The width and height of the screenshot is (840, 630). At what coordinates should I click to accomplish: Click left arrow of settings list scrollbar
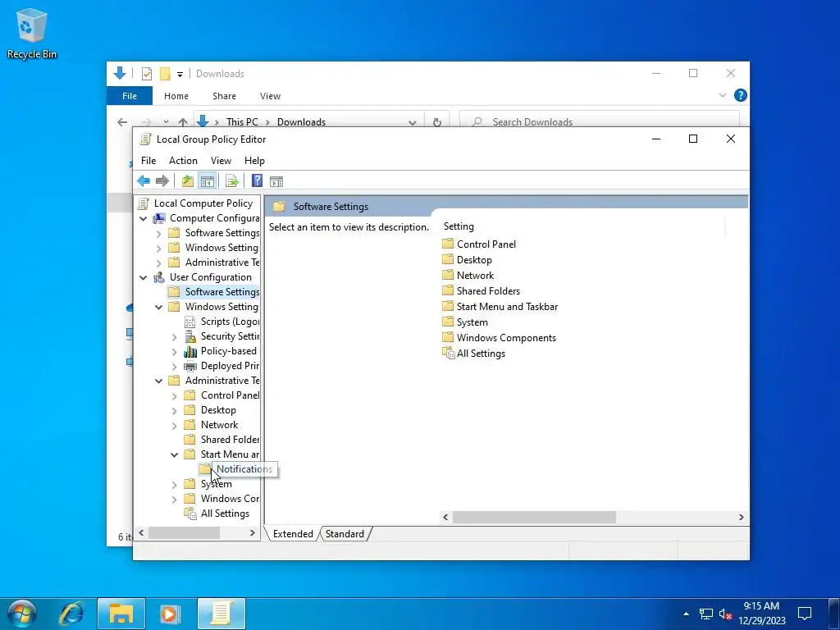click(445, 517)
